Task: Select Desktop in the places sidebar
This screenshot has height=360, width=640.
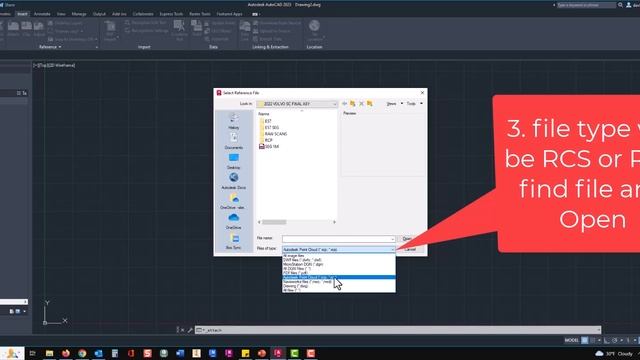Action: [x=233, y=161]
